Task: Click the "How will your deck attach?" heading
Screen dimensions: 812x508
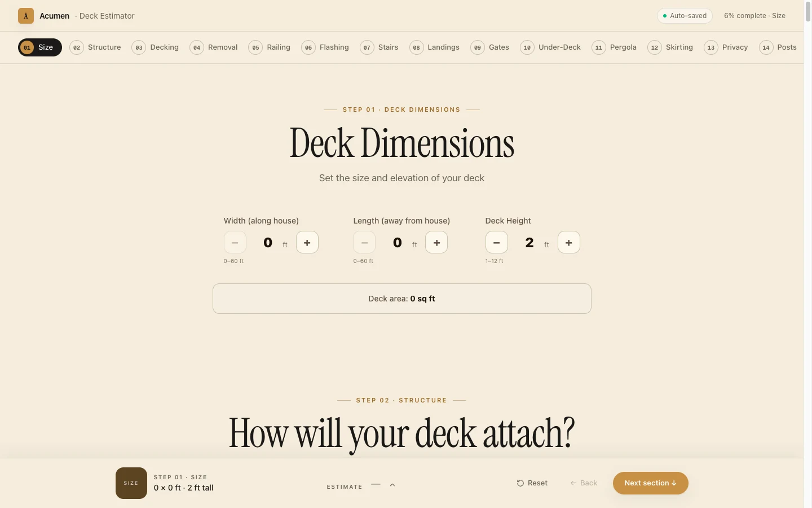Action: [402, 433]
